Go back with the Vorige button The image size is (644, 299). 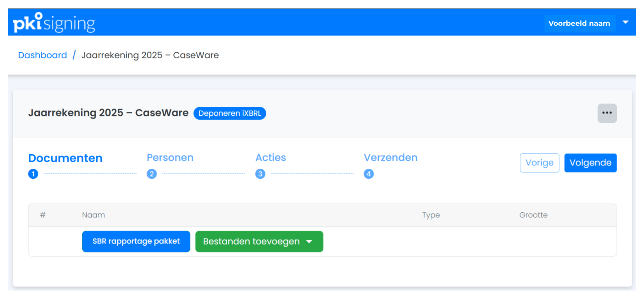point(539,163)
